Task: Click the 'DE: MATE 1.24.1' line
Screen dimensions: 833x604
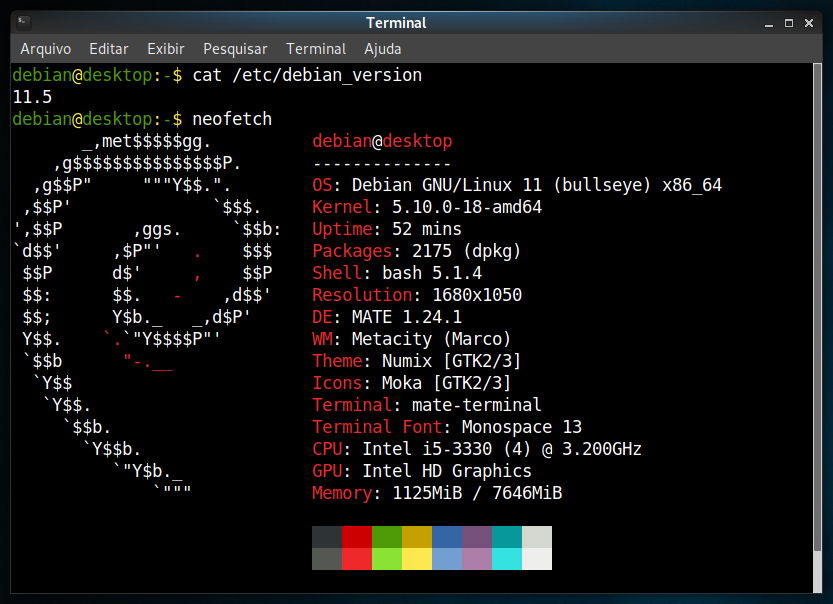Action: tap(387, 317)
